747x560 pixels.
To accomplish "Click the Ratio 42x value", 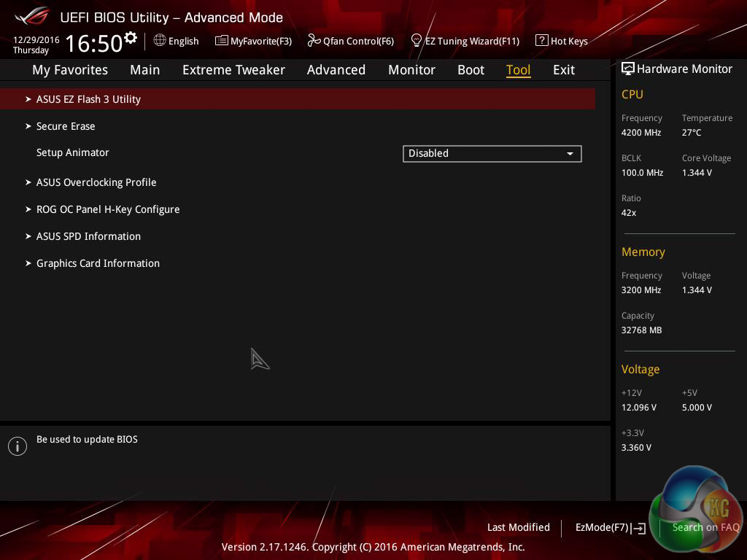I will click(x=628, y=213).
